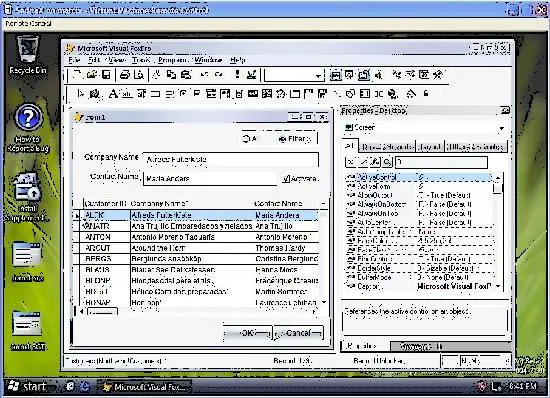
Task: Open the 'Screen' object dropdown in Properties
Action: tap(502, 128)
